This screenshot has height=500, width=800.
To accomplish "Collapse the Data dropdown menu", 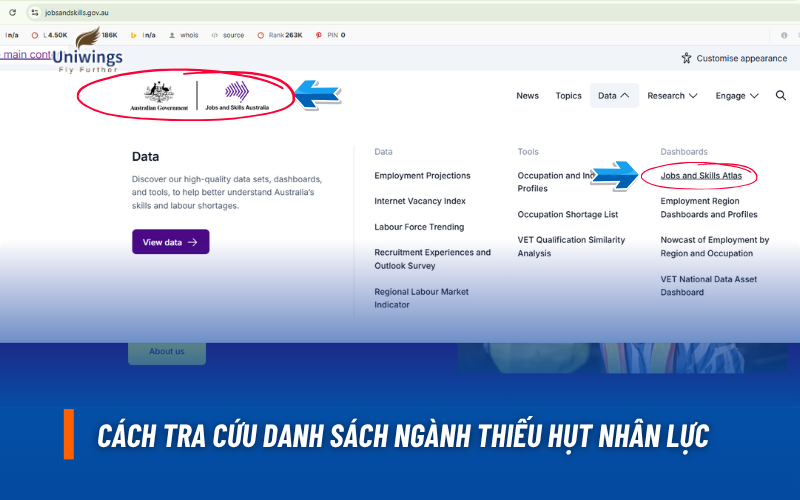I will point(614,95).
